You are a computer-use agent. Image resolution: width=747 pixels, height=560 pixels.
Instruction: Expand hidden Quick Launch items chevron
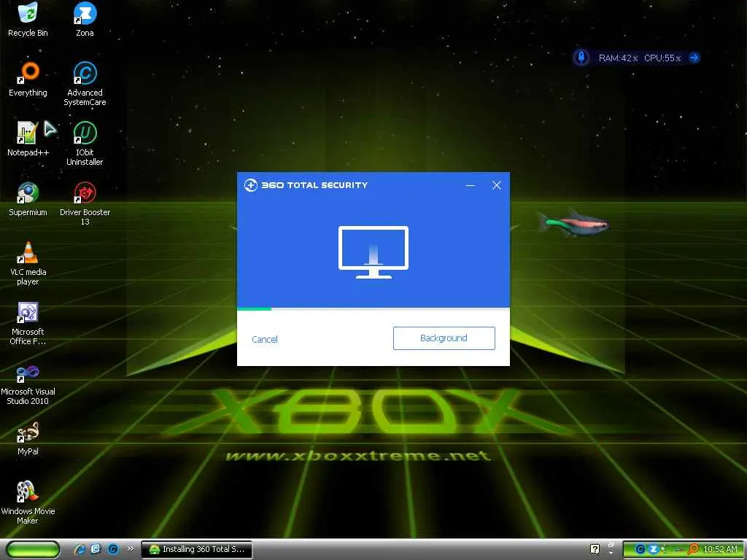(x=130, y=549)
